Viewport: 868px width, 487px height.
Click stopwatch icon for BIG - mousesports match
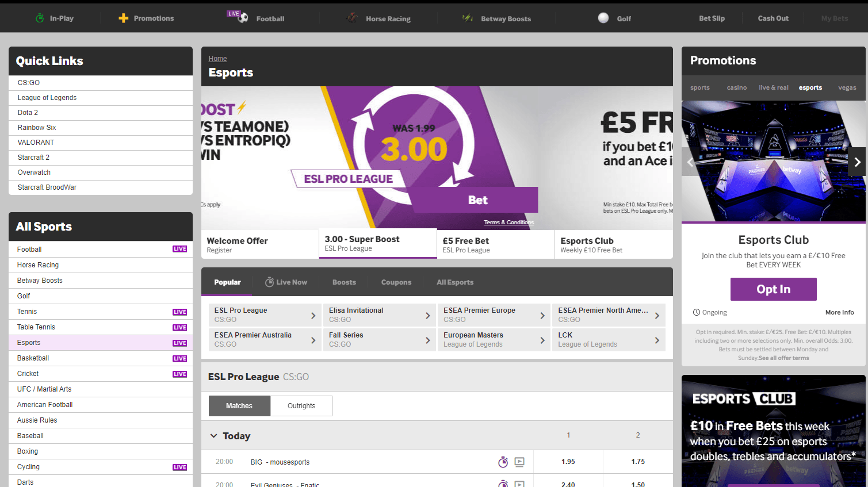pyautogui.click(x=503, y=462)
